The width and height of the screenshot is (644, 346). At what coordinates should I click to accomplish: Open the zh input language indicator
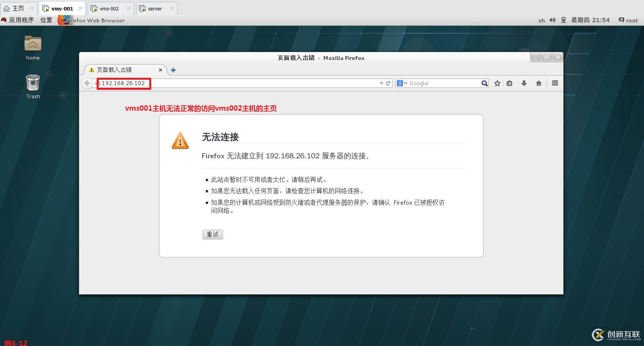point(542,21)
